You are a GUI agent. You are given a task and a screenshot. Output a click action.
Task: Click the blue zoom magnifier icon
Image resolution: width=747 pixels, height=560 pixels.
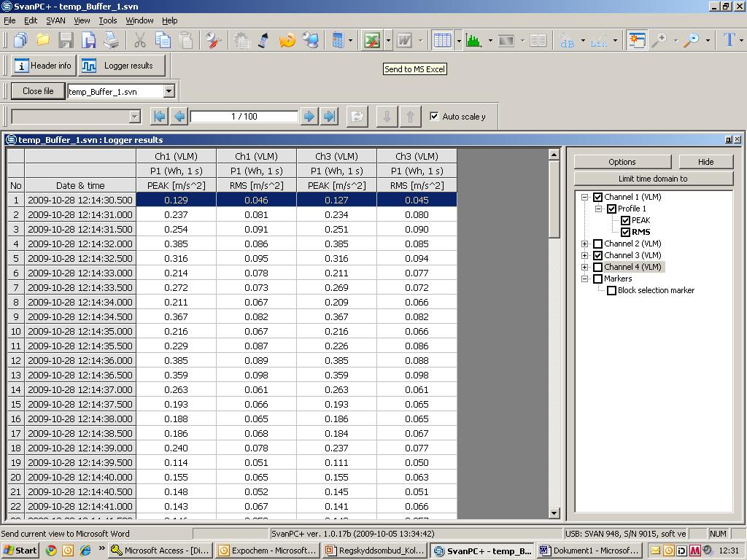[x=692, y=40]
